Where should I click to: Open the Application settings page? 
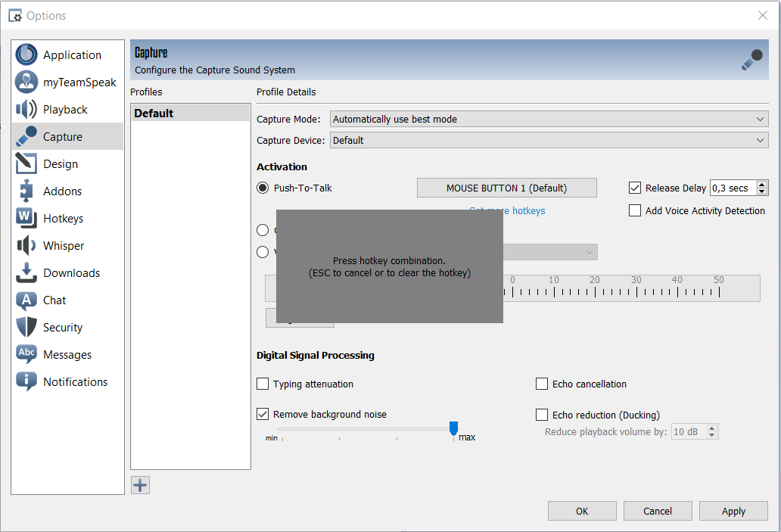67,54
